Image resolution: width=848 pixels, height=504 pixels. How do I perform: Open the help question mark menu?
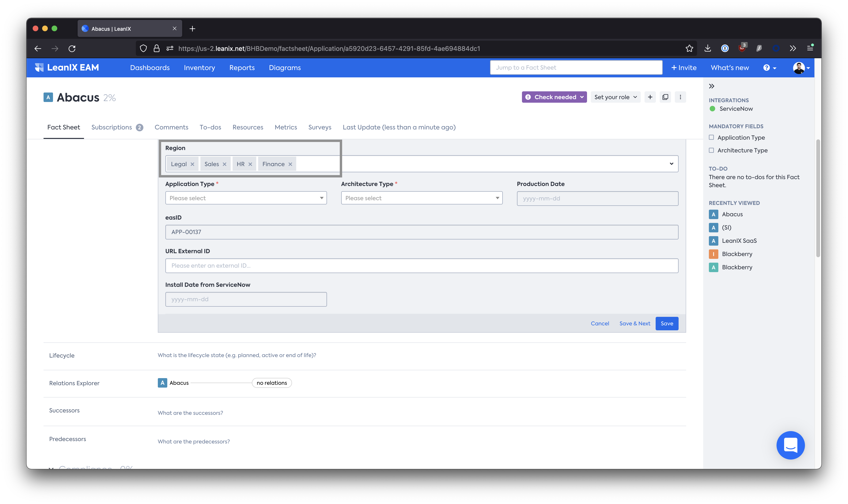click(x=769, y=68)
